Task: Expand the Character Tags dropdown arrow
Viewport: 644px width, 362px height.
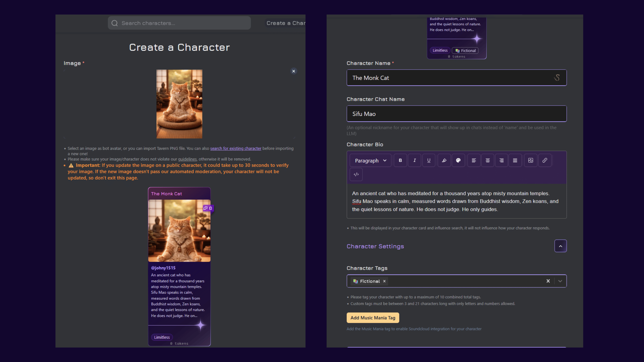Action: (x=560, y=281)
